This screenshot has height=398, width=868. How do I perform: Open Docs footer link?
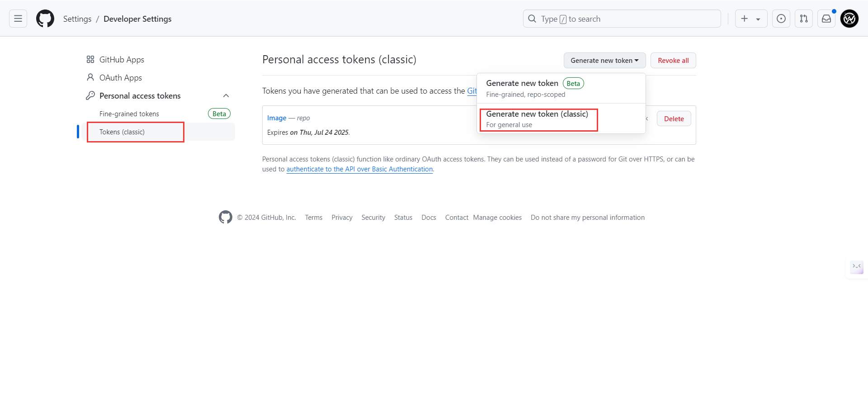[429, 218]
